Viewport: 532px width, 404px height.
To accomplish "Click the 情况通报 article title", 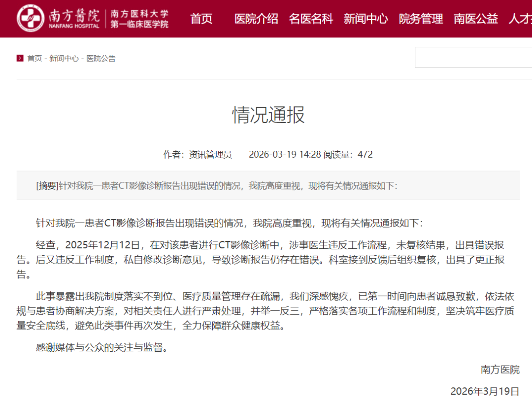I will (268, 115).
